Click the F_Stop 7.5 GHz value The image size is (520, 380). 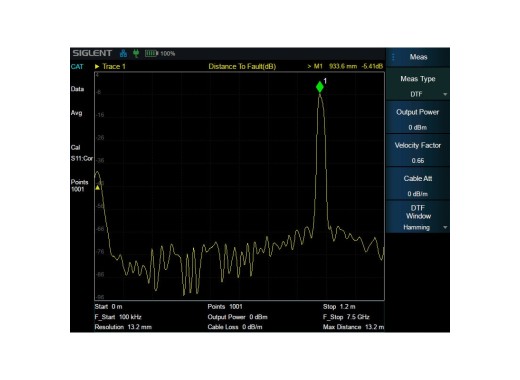coord(346,317)
